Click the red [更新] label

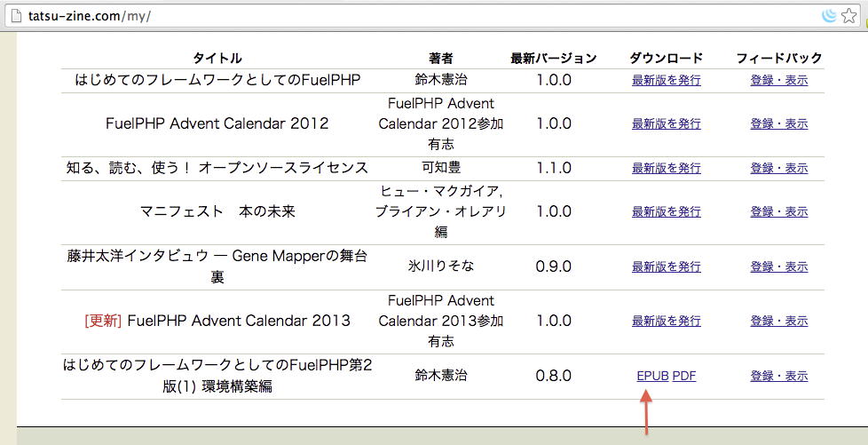103,321
